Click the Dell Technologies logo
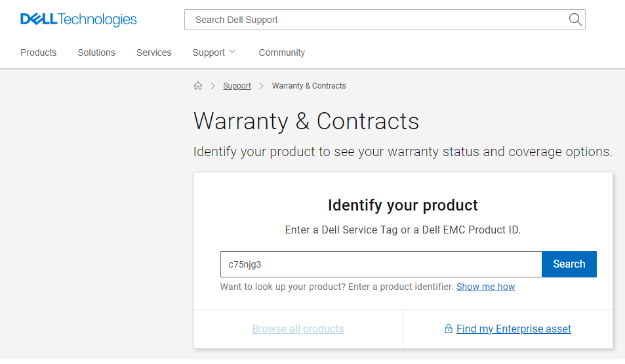This screenshot has width=625, height=364. 79,19
